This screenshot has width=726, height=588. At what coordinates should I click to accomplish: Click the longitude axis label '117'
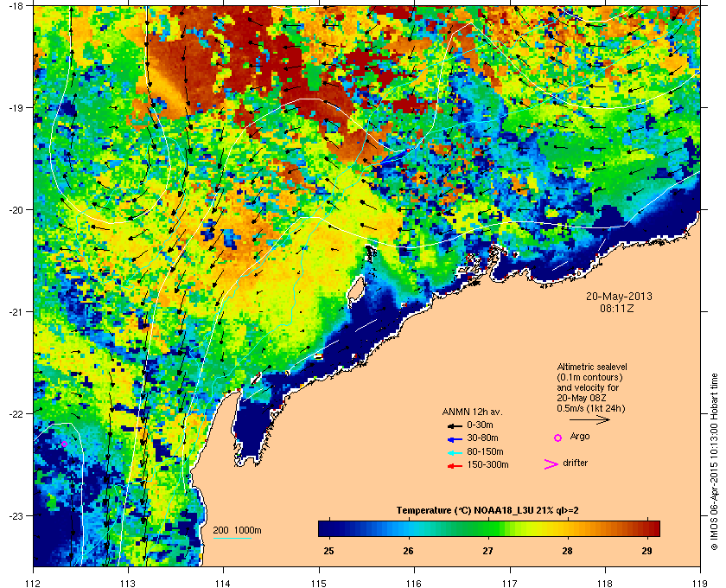pyautogui.click(x=510, y=584)
